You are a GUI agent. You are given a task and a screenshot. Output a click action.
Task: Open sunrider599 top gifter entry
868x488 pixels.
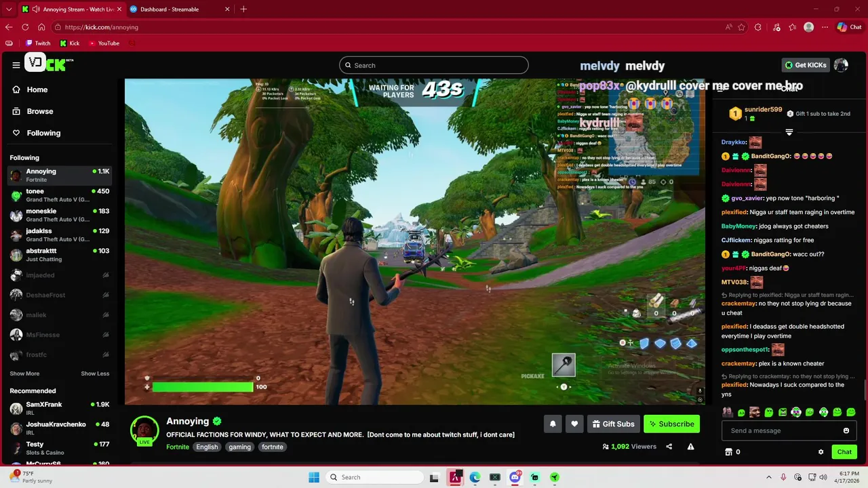[755, 113]
